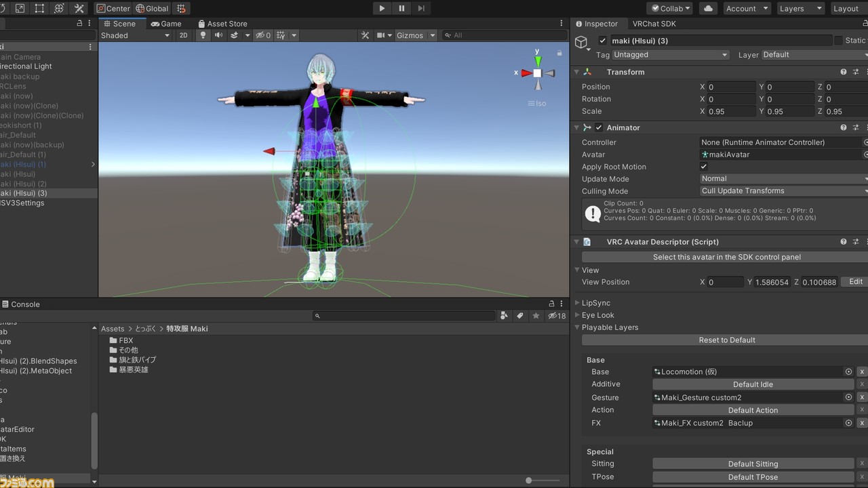Click Reset to Default button

coord(726,340)
